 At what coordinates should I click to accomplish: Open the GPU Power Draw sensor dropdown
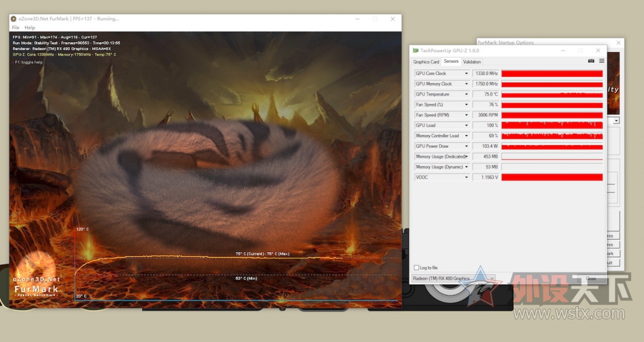(x=466, y=146)
